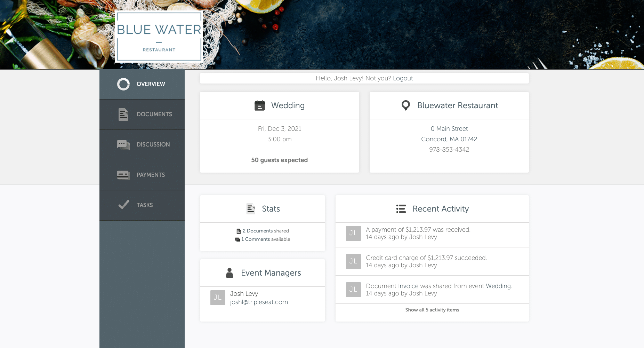Click the Recent Activity list icon

401,209
